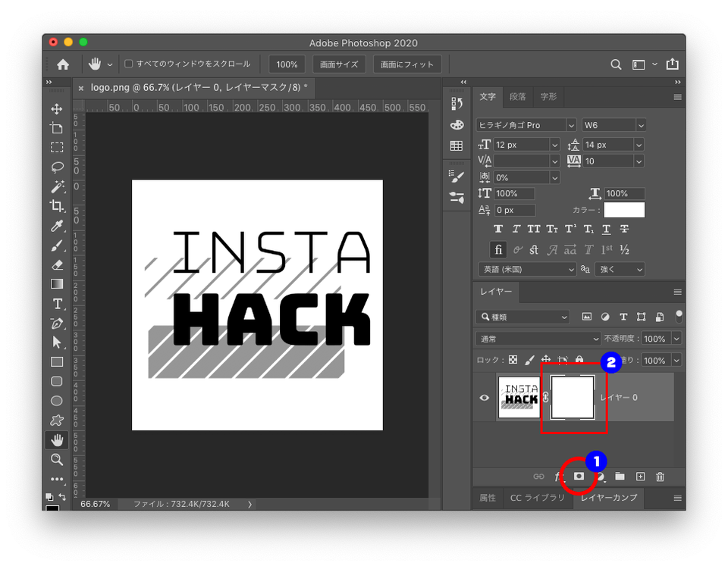Open the 種類 layer filter dropdown

tap(522, 317)
